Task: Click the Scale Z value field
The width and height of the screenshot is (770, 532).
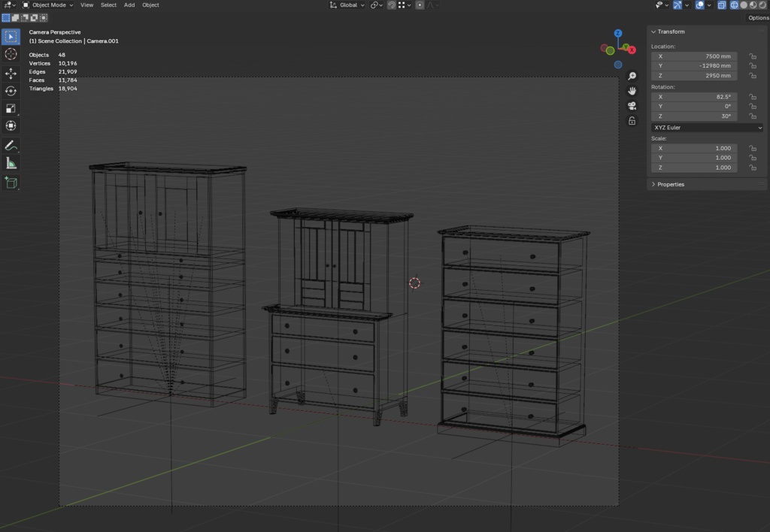Action: [x=694, y=168]
